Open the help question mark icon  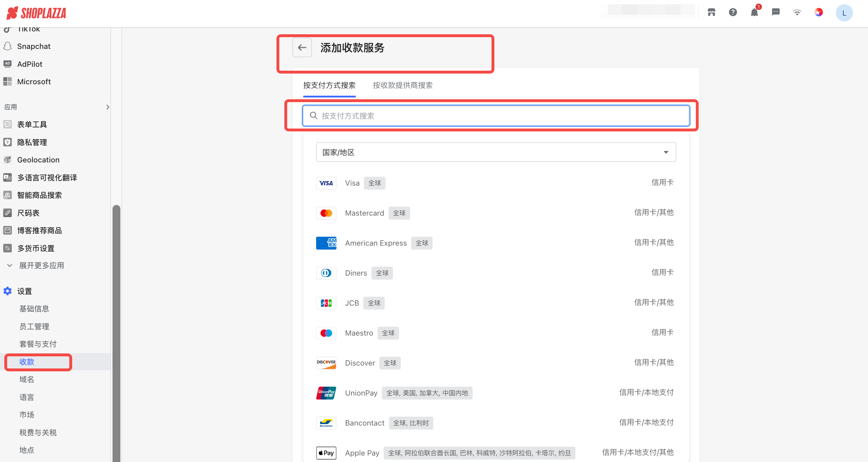pos(733,12)
